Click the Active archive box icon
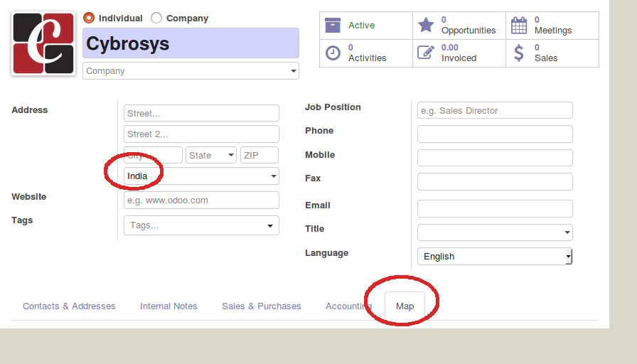This screenshot has width=637, height=364. [333, 25]
